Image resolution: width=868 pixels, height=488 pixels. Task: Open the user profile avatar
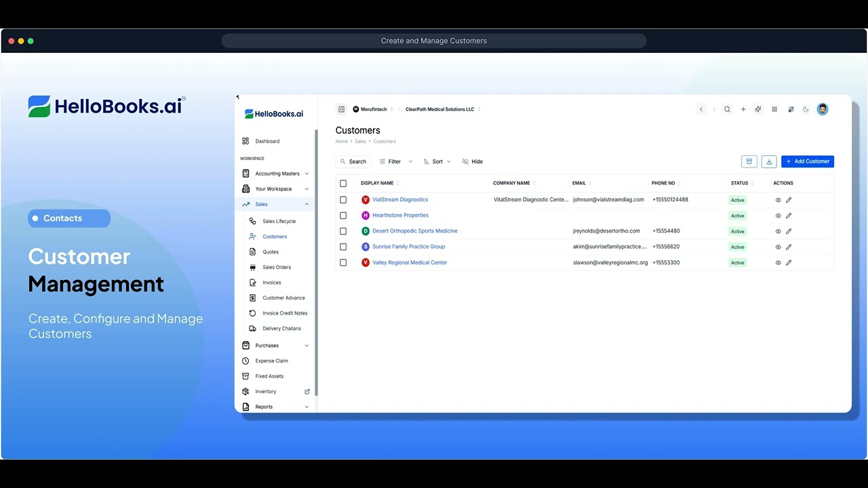[823, 109]
